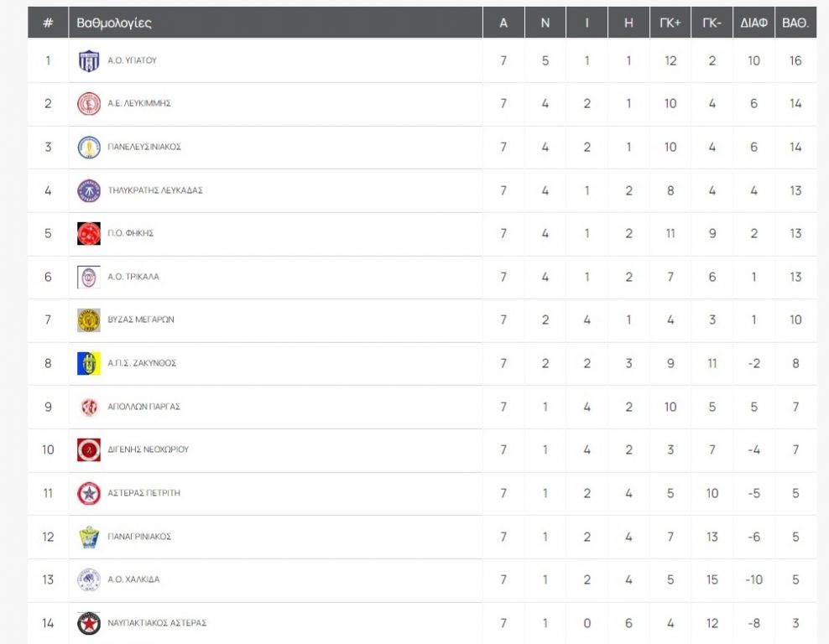
Task: Click the ΒΑΘ. points column header
Action: [795, 23]
